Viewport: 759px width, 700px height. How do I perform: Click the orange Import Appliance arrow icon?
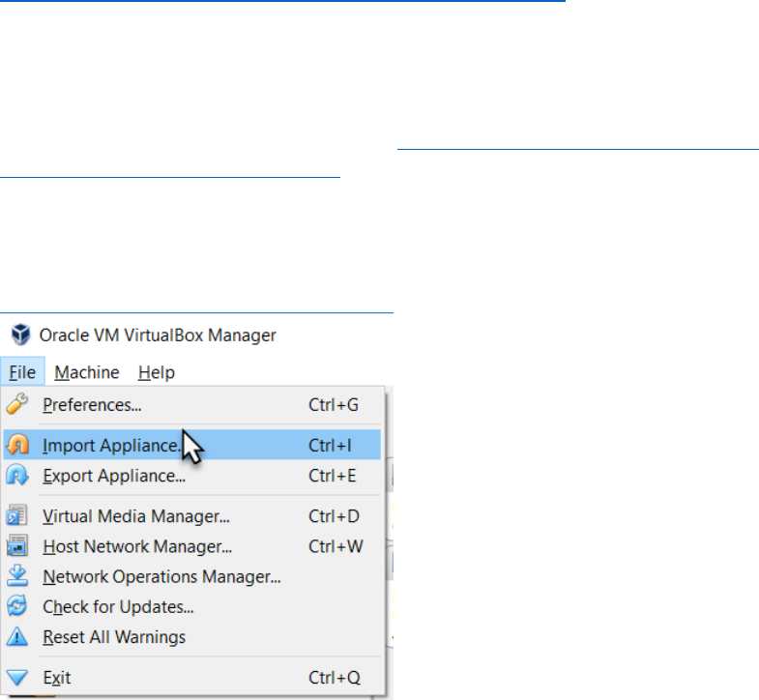click(17, 445)
